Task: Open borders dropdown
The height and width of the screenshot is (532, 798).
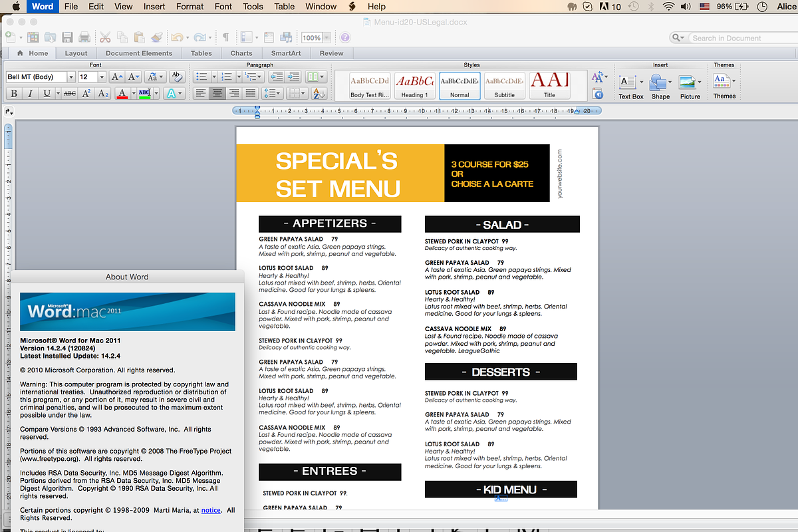Action: click(297, 94)
